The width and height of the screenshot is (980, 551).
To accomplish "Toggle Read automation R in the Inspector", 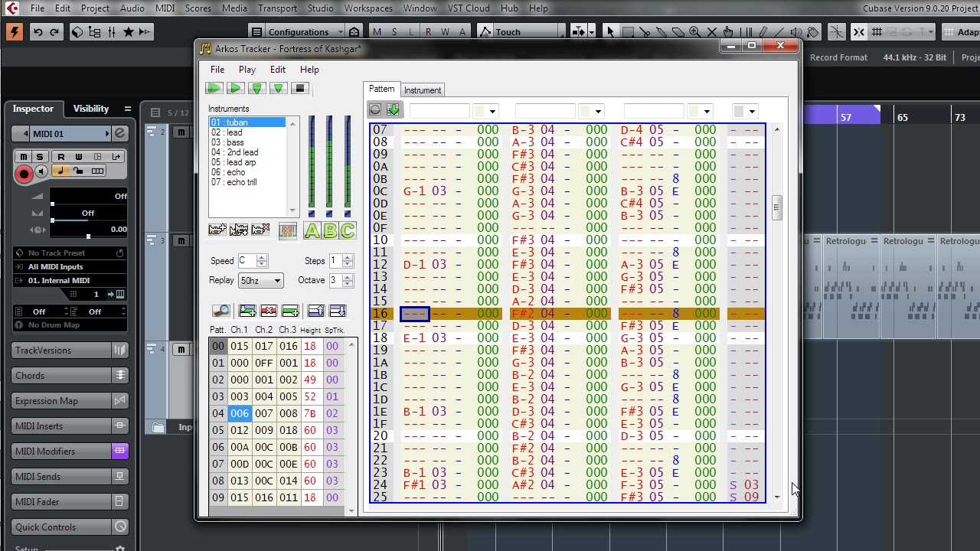I will coord(60,157).
